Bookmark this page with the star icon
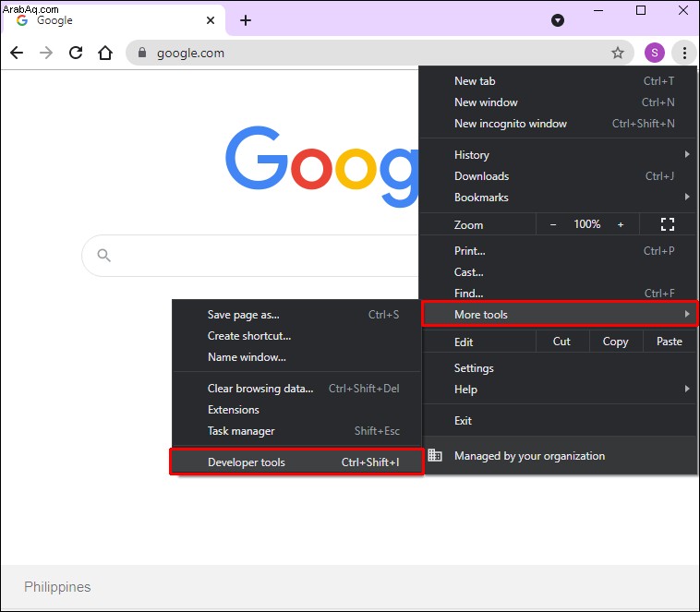This screenshot has width=700, height=612. point(618,53)
